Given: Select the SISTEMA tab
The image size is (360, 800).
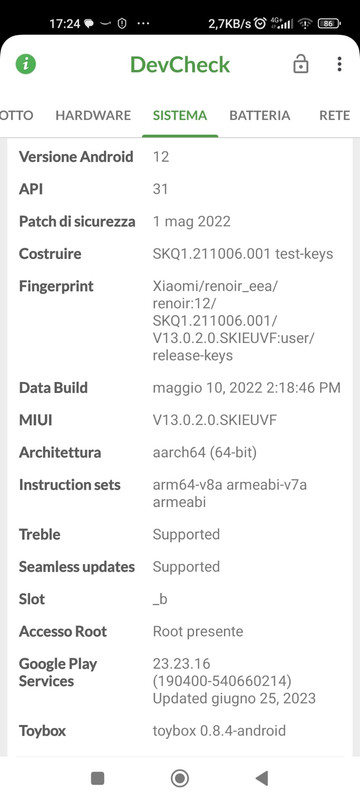Looking at the screenshot, I should (x=180, y=115).
